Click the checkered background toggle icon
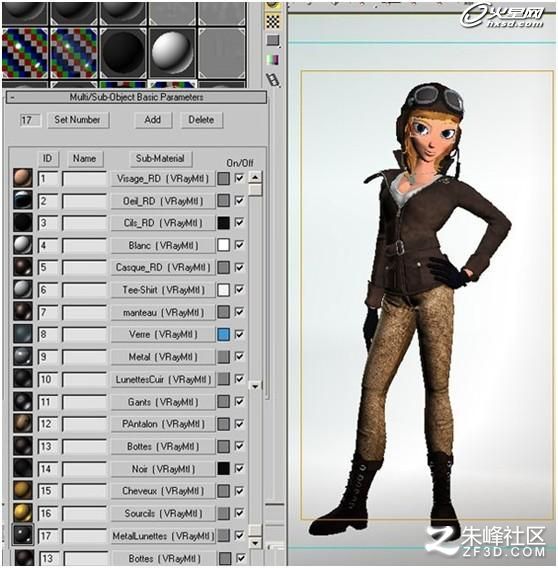 click(273, 22)
